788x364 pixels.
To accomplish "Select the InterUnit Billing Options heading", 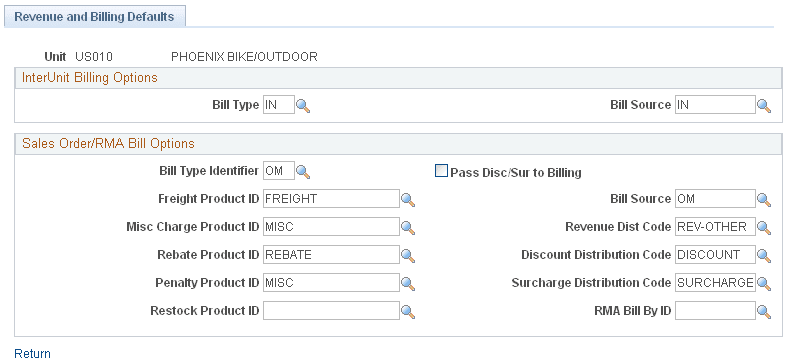I will (90, 77).
